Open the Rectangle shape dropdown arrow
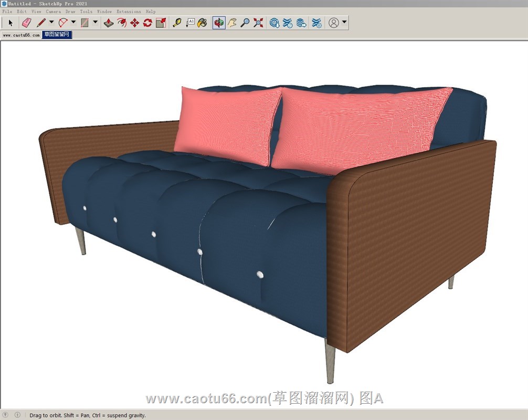Image resolution: width=528 pixels, height=420 pixels. 95,23
